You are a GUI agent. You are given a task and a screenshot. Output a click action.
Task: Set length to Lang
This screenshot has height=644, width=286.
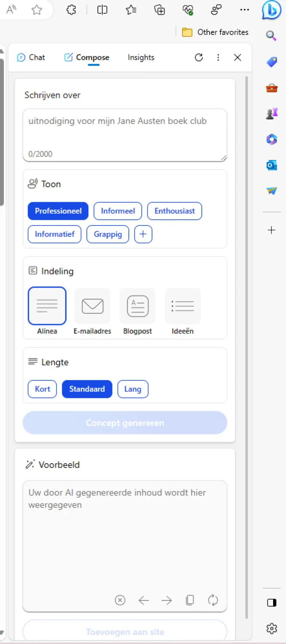pos(133,389)
